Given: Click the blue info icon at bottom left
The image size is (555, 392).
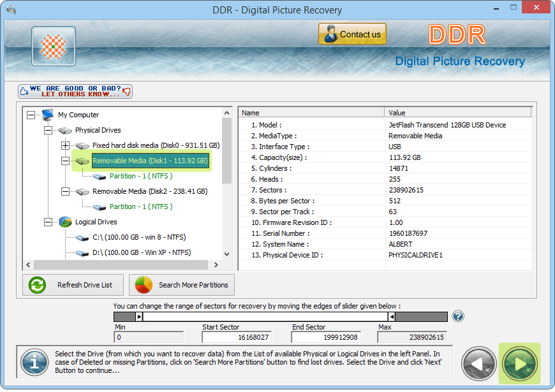Looking at the screenshot, I should pos(34,362).
